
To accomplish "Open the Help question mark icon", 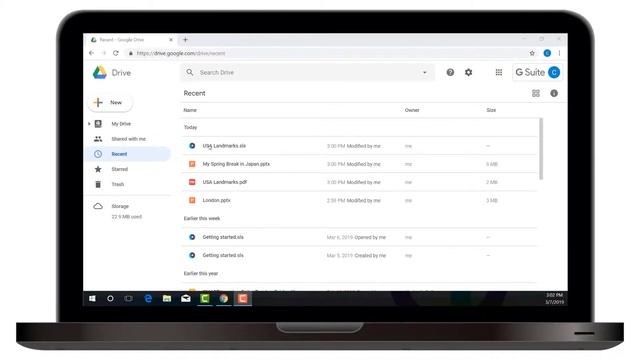I will pos(450,72).
